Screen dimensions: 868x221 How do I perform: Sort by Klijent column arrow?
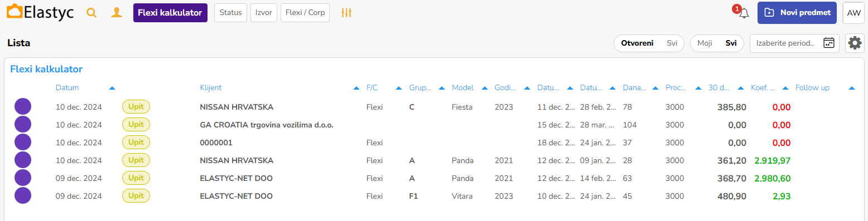point(356,88)
